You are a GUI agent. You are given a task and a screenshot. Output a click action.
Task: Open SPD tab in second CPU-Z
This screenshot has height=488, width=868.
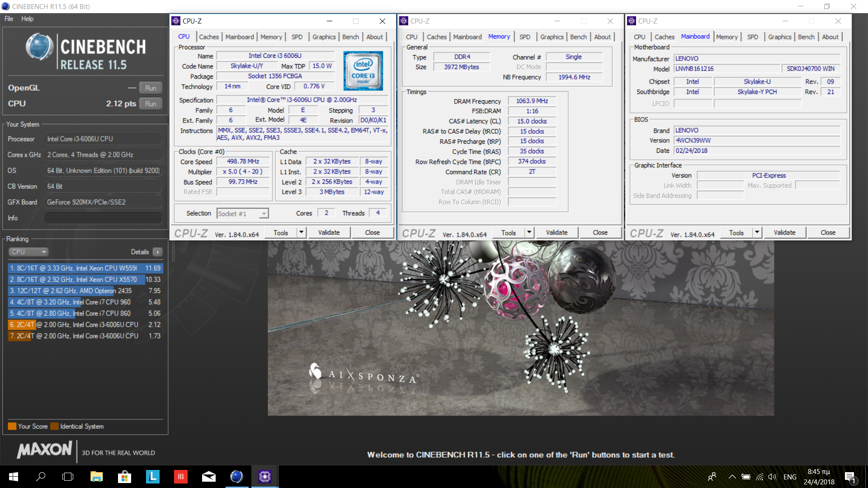coord(525,37)
